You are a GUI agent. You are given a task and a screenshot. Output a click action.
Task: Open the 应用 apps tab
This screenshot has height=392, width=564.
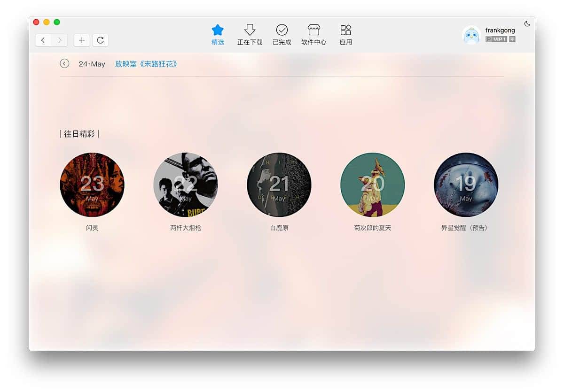[346, 35]
